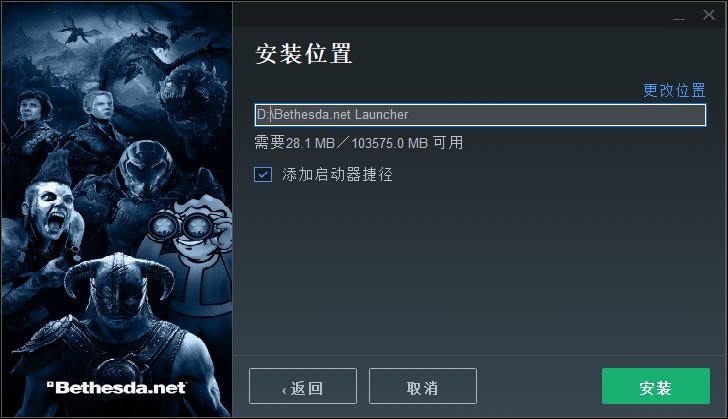728x419 pixels.
Task: Open the 更改位置 change location link
Action: pyautogui.click(x=674, y=90)
